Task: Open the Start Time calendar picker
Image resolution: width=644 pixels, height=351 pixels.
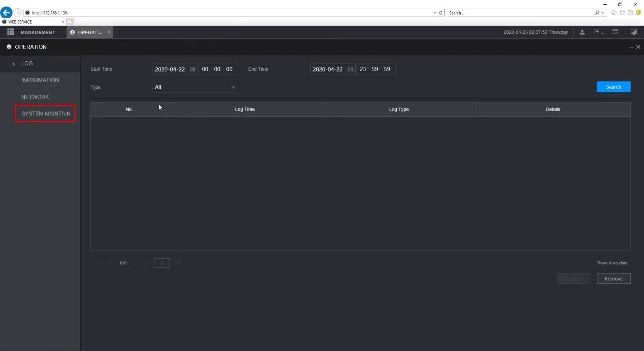Action: point(193,69)
